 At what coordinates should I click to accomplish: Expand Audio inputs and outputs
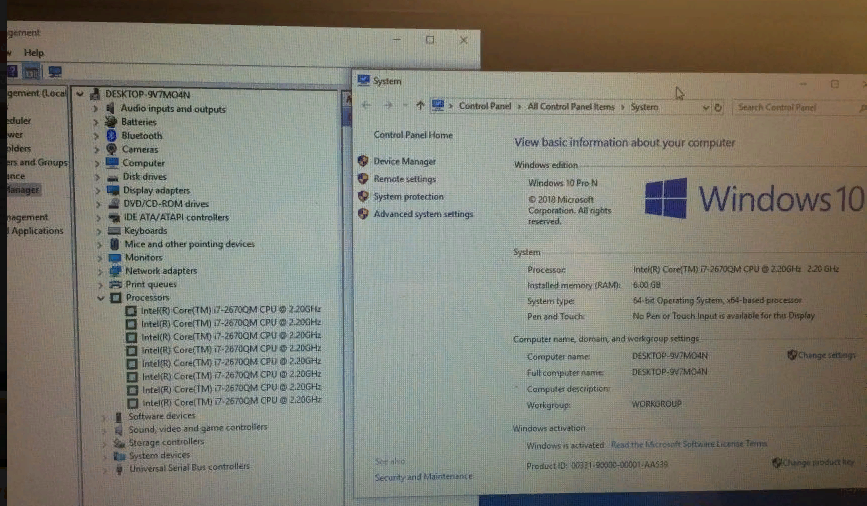tap(96, 108)
